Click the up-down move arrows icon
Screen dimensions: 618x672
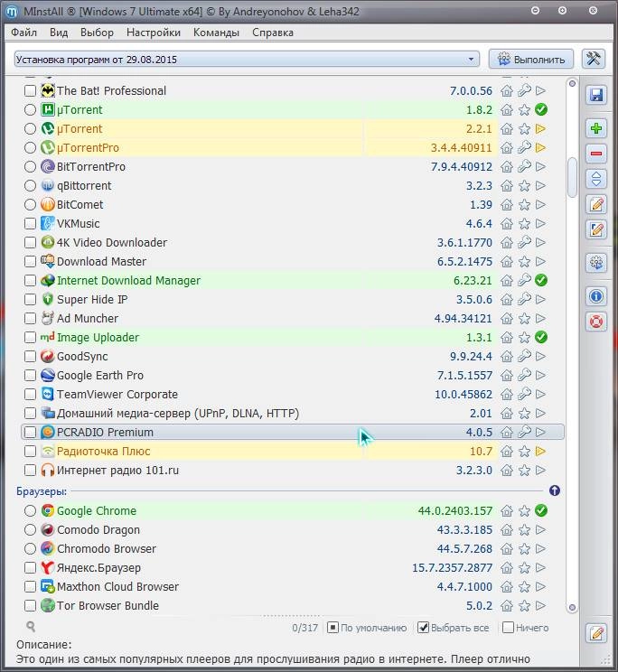tap(596, 179)
